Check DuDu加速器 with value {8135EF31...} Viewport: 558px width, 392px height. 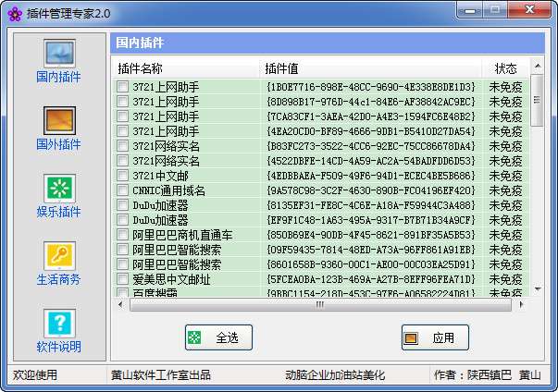(x=122, y=204)
